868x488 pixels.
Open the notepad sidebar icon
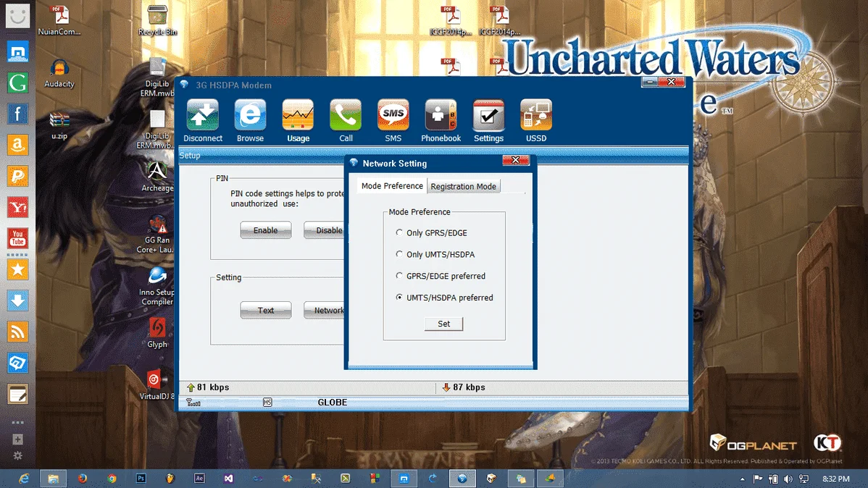[17, 395]
